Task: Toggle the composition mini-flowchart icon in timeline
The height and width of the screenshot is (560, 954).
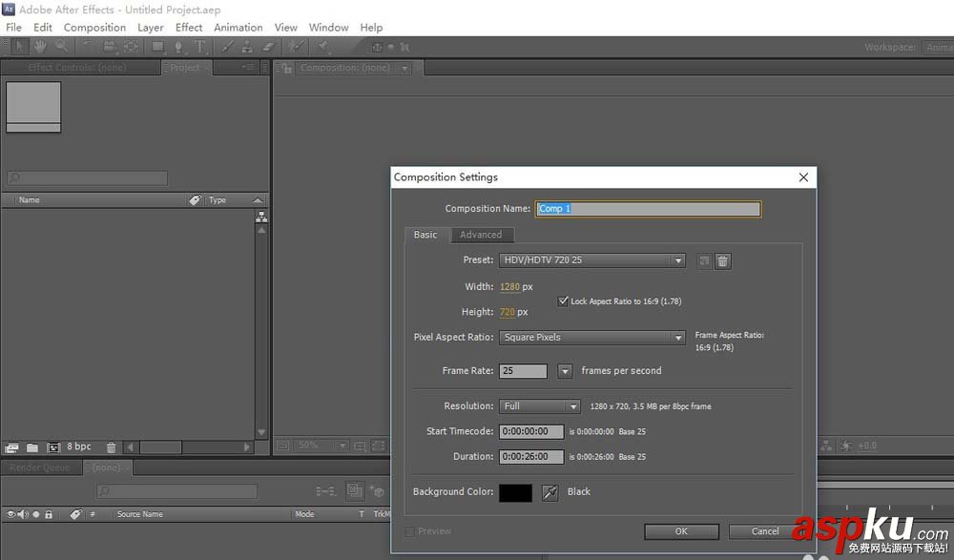Action: 325,490
